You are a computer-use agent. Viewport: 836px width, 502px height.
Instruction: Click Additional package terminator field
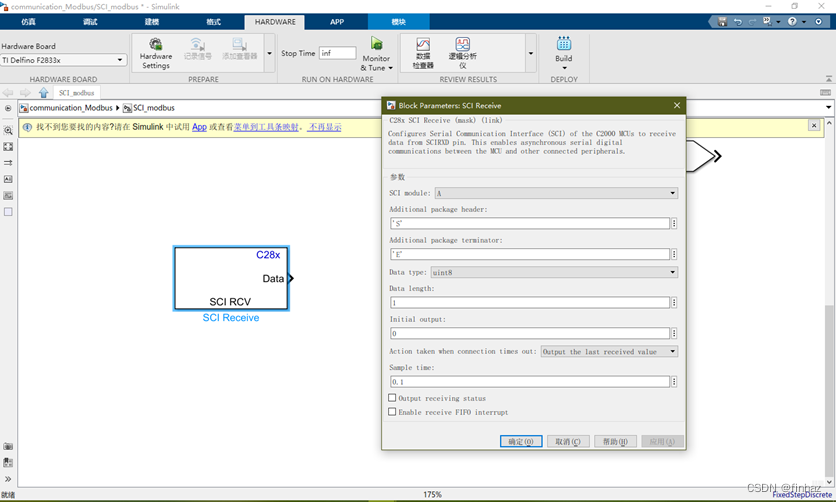[x=529, y=254]
